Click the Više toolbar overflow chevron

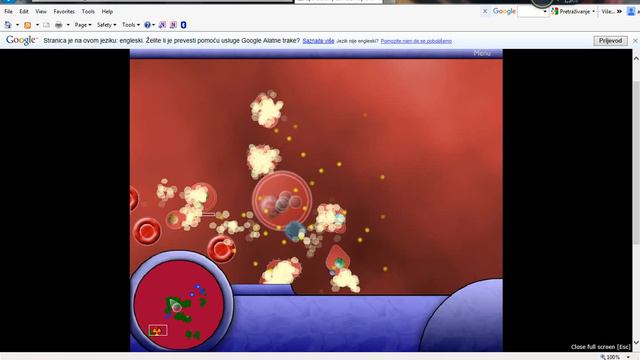pos(619,11)
